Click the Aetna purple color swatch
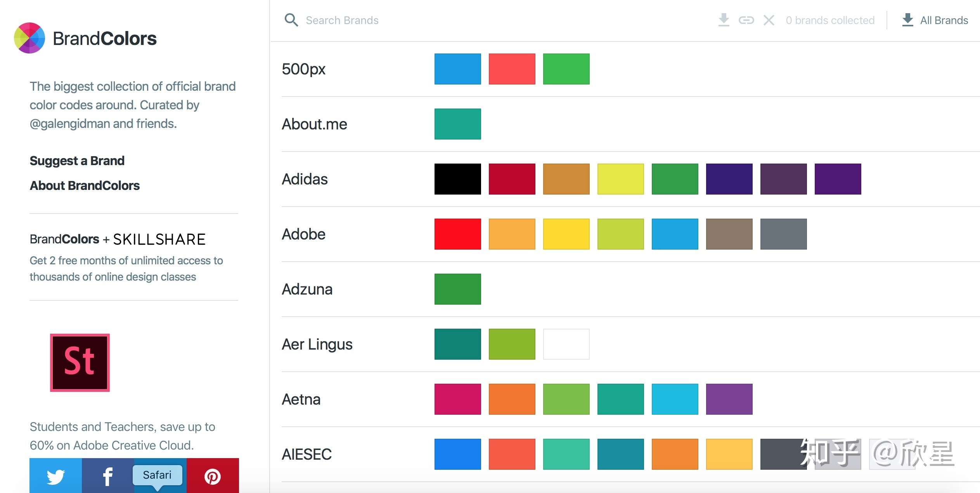Viewport: 980px width, 493px height. 729,399
